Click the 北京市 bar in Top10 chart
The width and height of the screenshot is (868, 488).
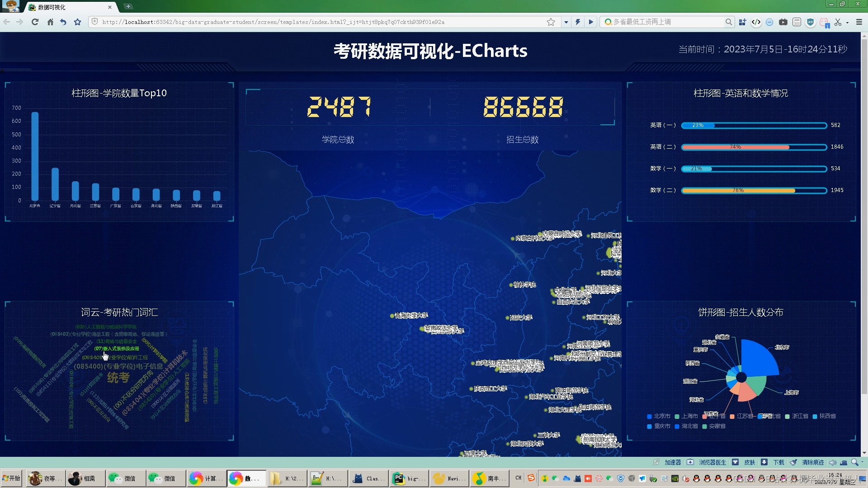[35, 156]
